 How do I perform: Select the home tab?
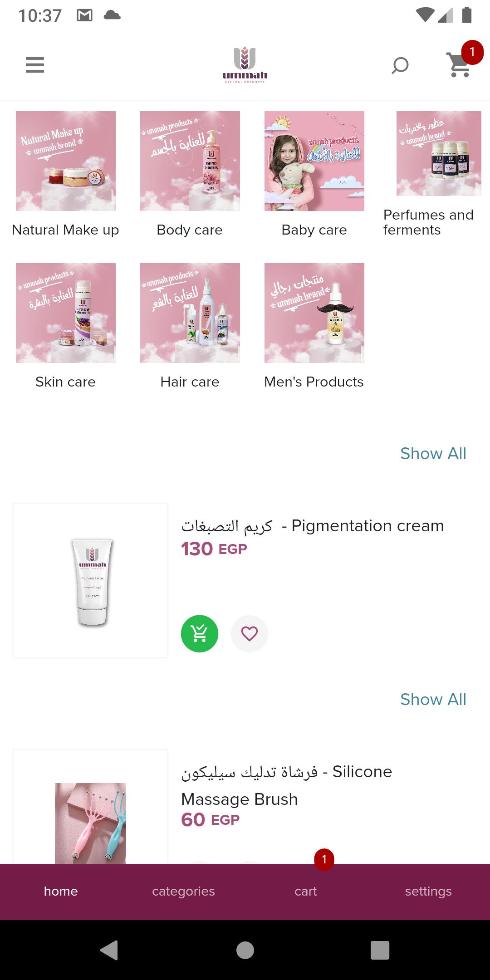click(61, 892)
